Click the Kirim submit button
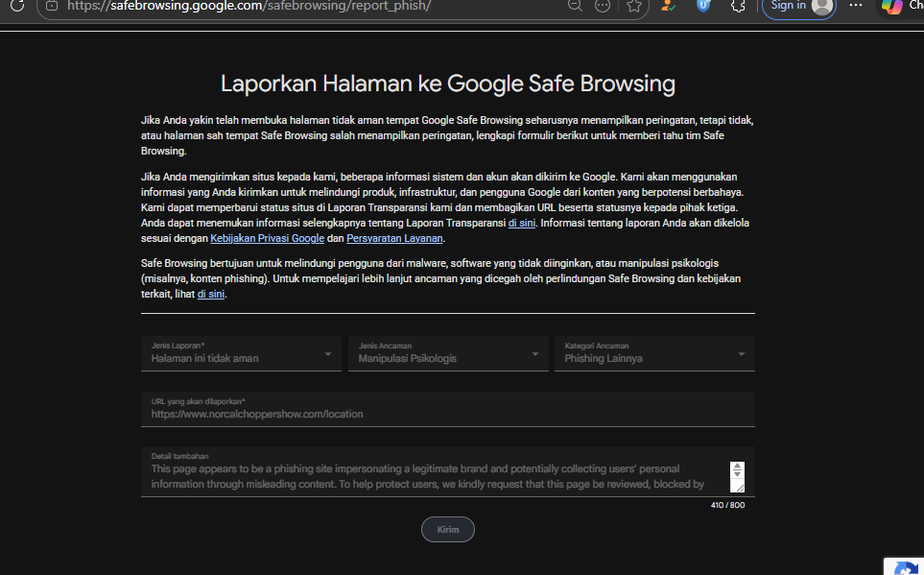Viewport: 924px width, 575px height. point(448,530)
